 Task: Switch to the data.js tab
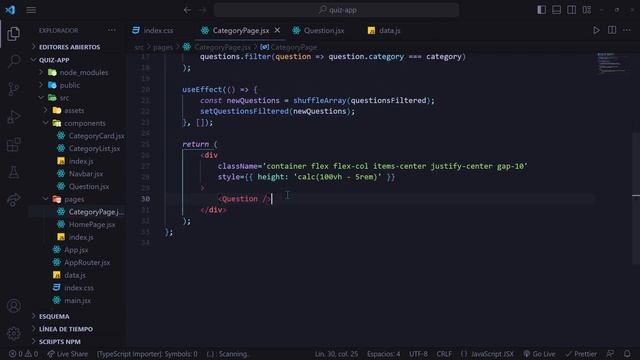[x=389, y=31]
